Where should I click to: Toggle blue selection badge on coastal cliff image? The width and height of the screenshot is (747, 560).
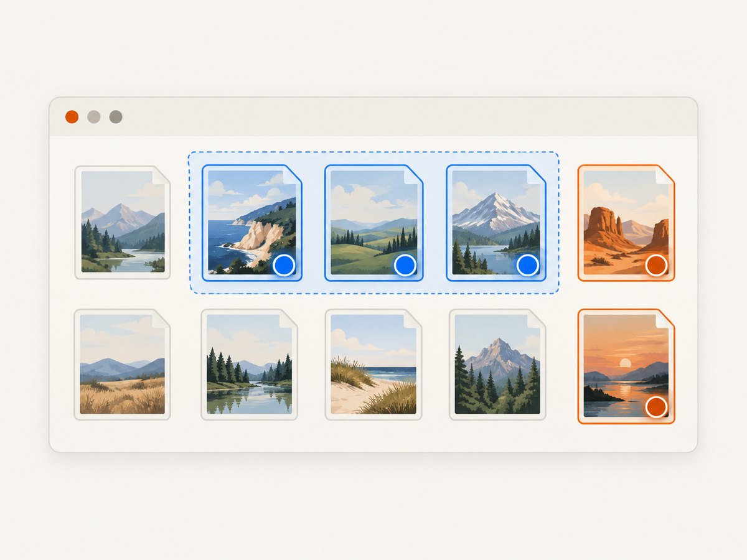[x=284, y=265]
